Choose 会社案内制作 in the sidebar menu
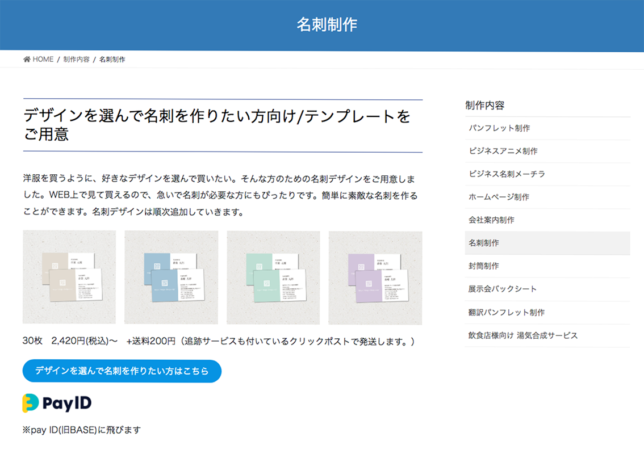644x454 pixels. pyautogui.click(x=491, y=220)
